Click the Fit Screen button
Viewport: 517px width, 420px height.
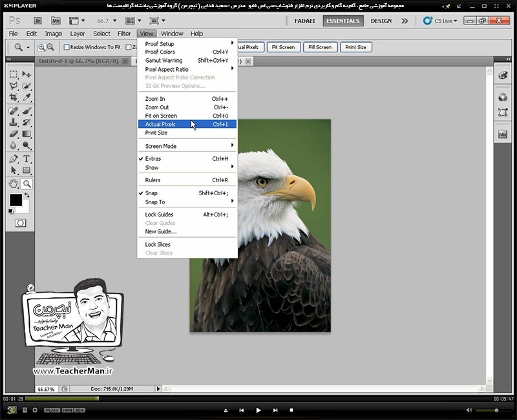point(283,47)
